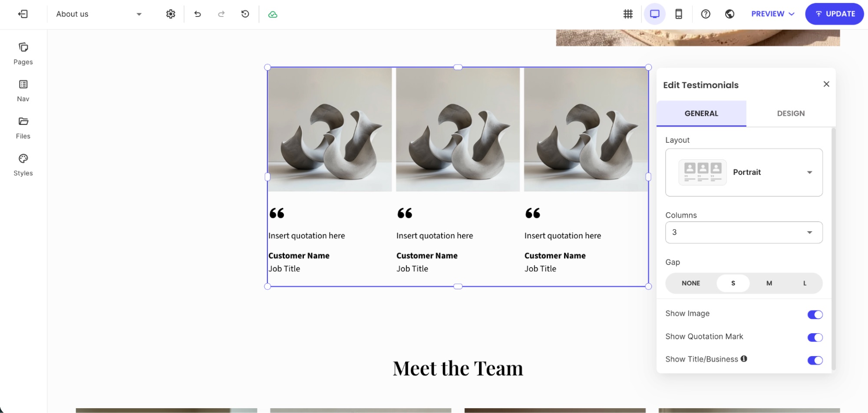
Task: Click the info icon beside Show Title/Business
Action: 744,359
